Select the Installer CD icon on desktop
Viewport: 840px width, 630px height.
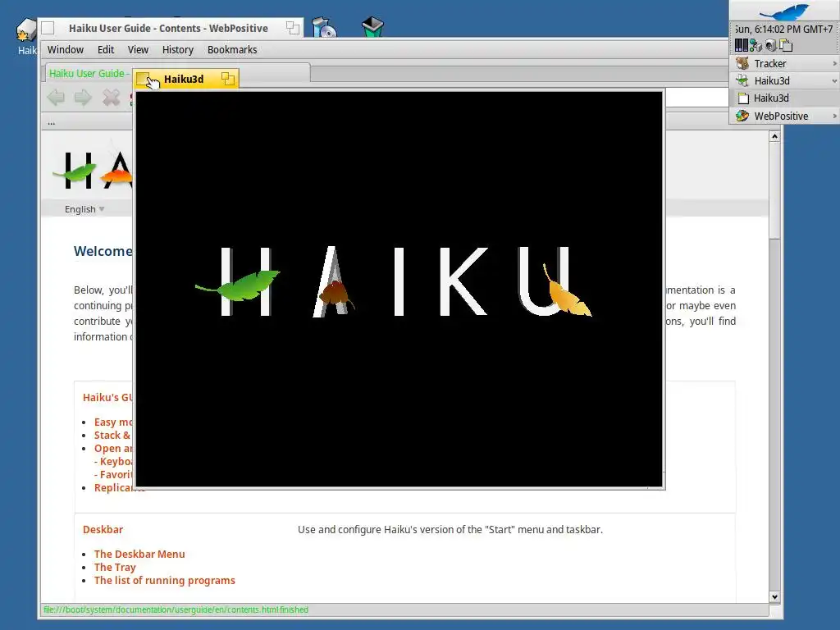click(x=325, y=27)
